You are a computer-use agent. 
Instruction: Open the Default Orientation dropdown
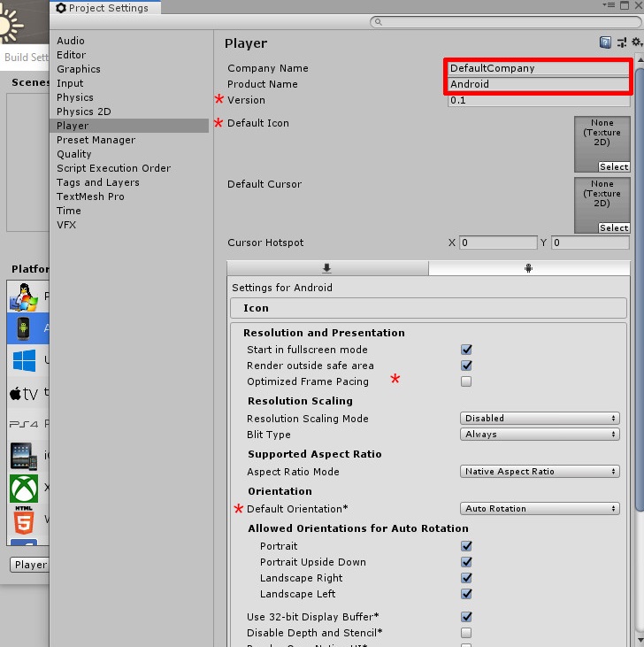pyautogui.click(x=540, y=509)
